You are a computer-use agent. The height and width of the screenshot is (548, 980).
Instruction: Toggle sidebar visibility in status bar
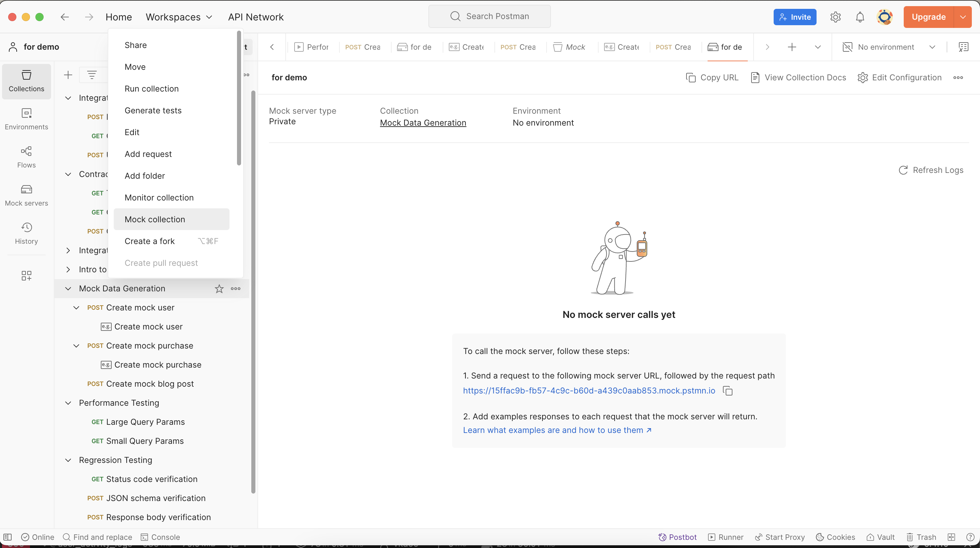tap(7, 537)
